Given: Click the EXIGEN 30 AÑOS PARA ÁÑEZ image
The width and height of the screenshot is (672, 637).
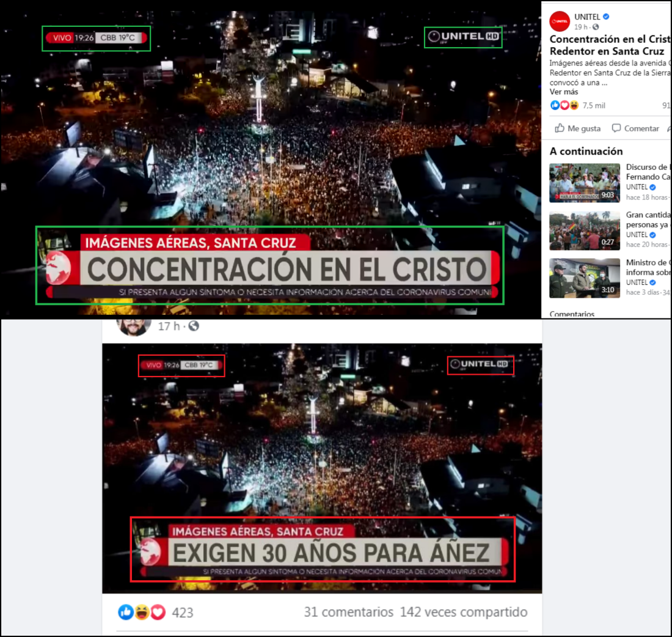Looking at the screenshot, I should 322,468.
